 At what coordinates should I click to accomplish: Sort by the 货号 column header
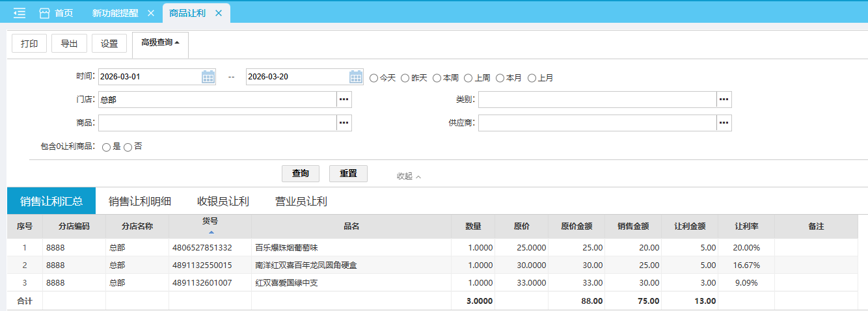point(210,225)
